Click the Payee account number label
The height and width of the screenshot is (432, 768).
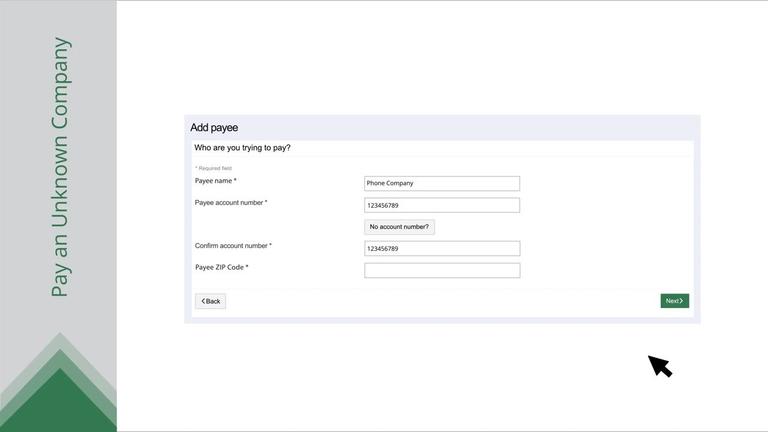231,202
